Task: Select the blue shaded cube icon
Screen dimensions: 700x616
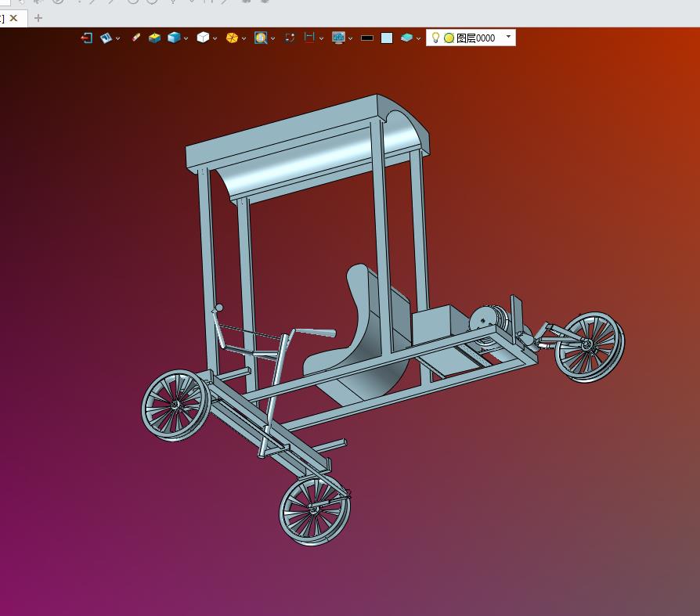Action: pos(174,38)
